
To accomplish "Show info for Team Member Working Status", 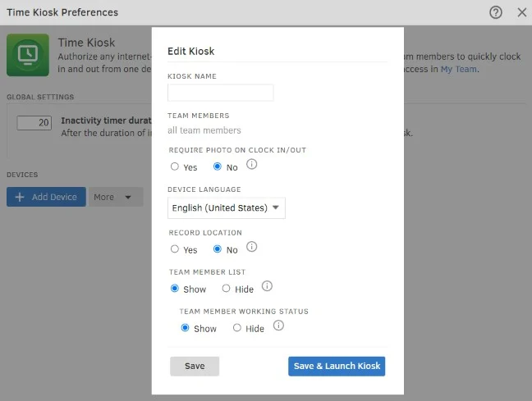I will 278,326.
